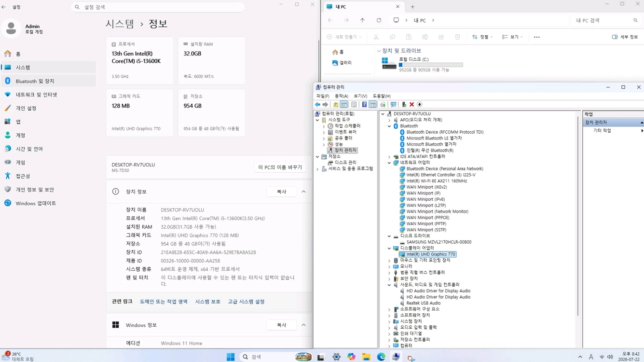Open the 로컬 디스크 (C:) drive icon

point(389,63)
